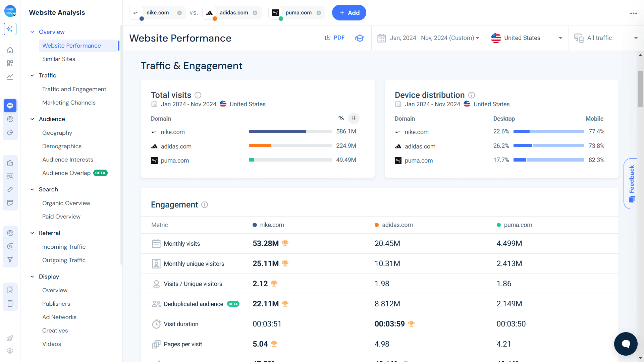Click the Total visits info icon
The width and height of the screenshot is (644, 362).
click(198, 95)
